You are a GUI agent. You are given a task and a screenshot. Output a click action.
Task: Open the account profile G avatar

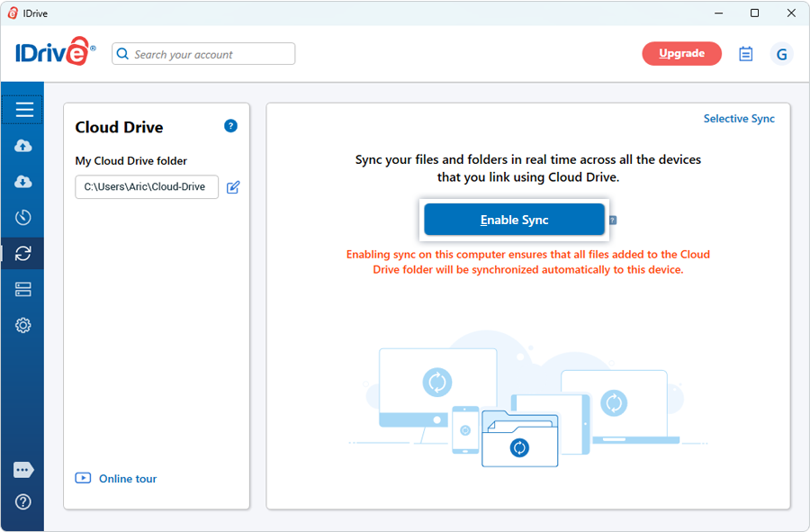(x=781, y=54)
